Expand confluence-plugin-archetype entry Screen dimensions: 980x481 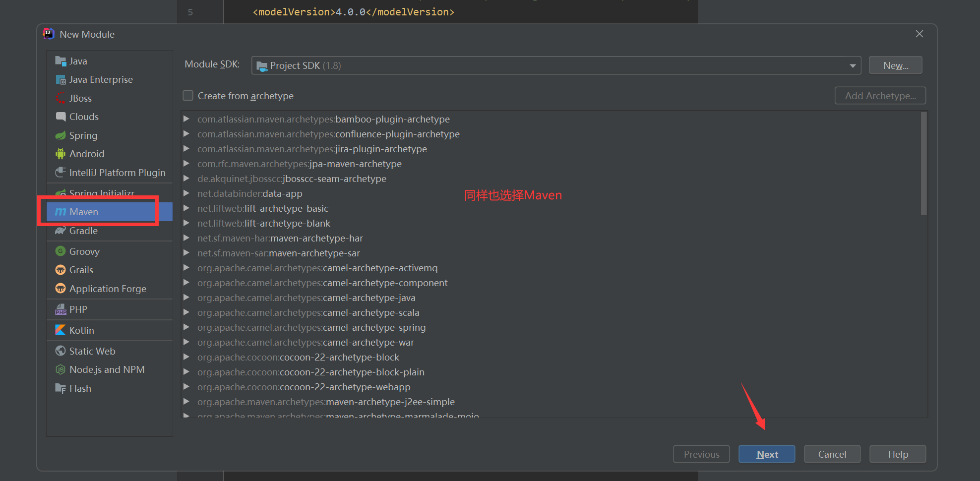point(186,134)
